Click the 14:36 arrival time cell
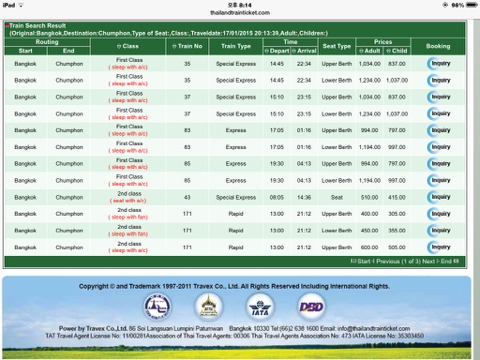 [304, 197]
